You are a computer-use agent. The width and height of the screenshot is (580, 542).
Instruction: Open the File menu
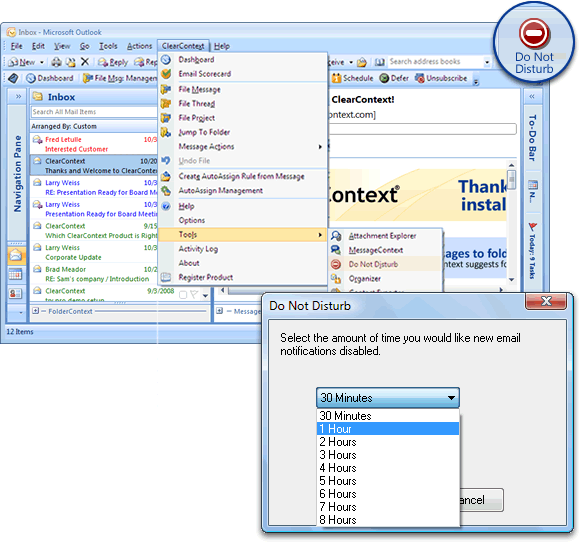tap(16, 46)
